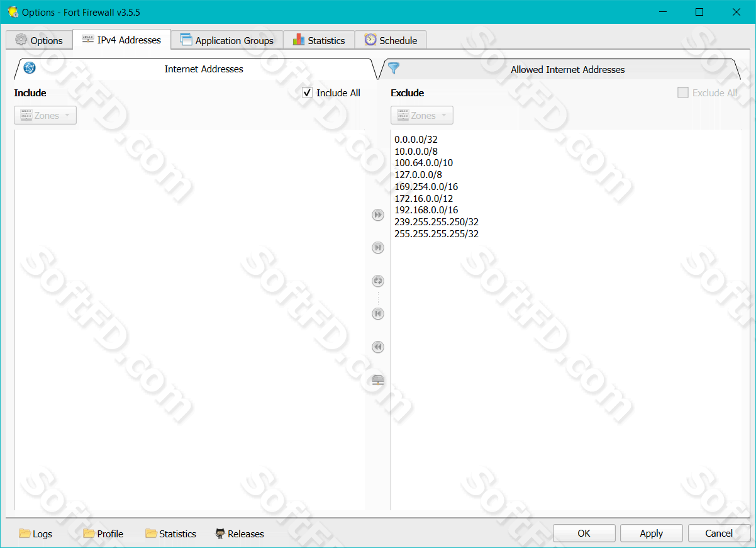The image size is (756, 548).
Task: Select the IPv4 Addresses tab
Action: click(x=121, y=40)
